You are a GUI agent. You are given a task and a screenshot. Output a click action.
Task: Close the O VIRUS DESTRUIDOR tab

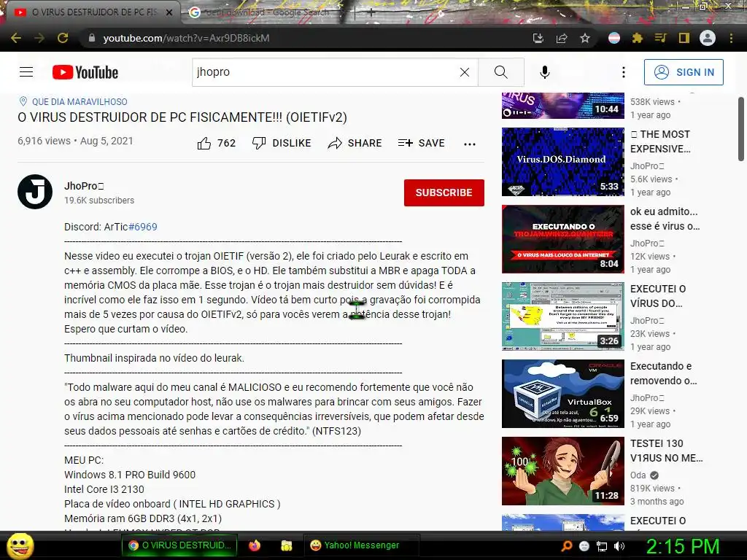tap(169, 12)
